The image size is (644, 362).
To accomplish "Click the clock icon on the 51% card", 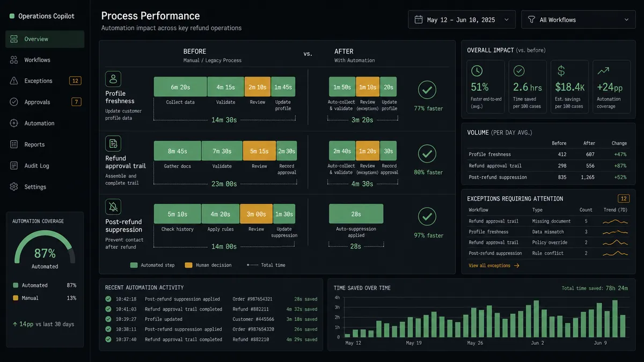I will point(477,71).
